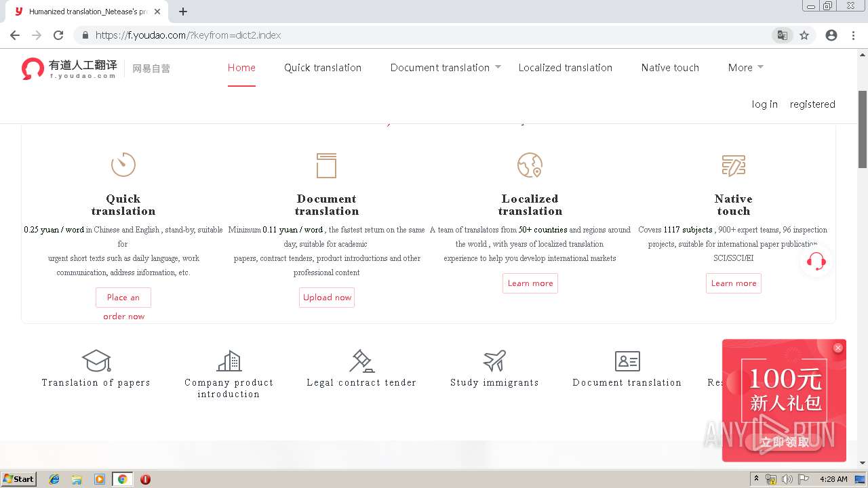Open the file explorer taskbar icon
The height and width of the screenshot is (488, 868).
point(77,479)
